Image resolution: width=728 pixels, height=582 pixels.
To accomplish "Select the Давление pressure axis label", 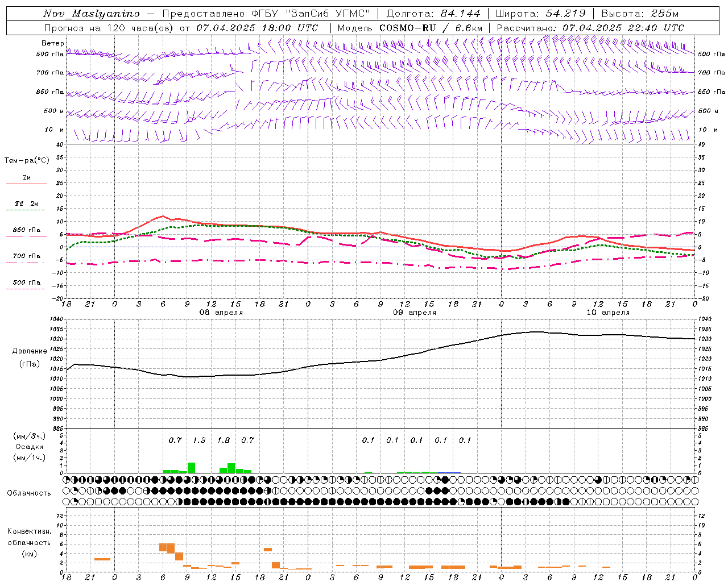I will click(x=30, y=351).
